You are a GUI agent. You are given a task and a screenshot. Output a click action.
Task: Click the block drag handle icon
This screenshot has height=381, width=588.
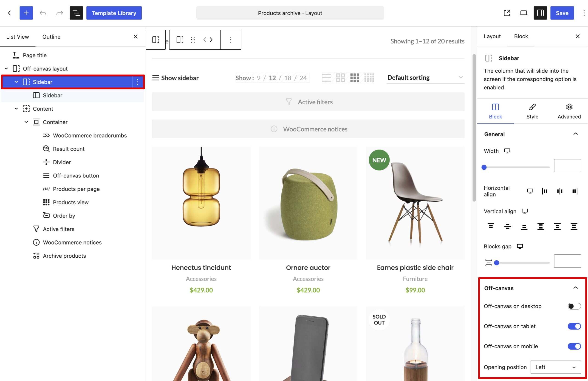[x=193, y=40]
